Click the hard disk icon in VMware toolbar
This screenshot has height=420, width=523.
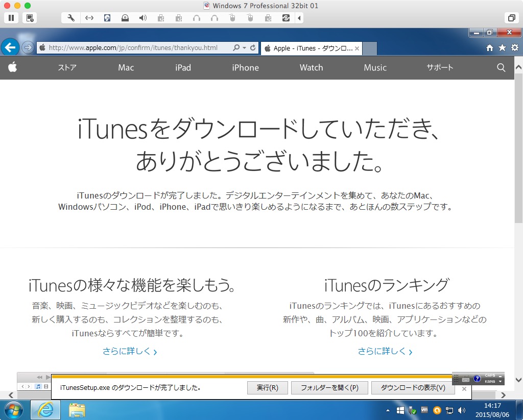107,18
